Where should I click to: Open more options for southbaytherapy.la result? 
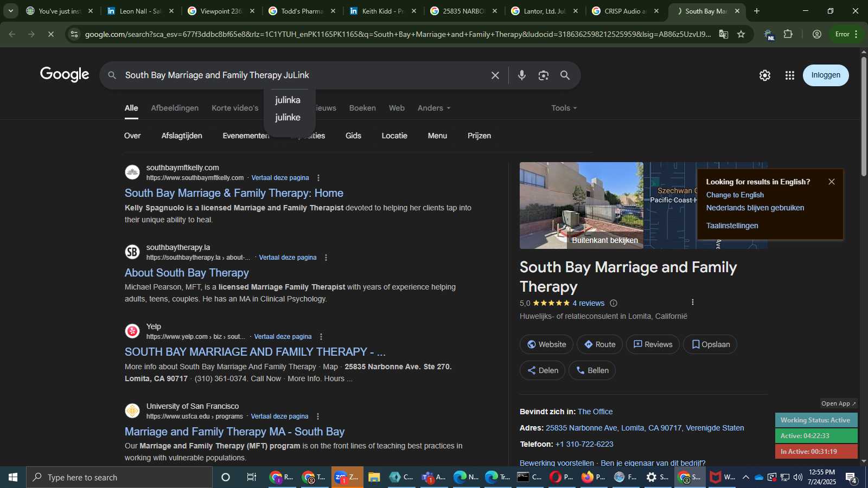326,258
